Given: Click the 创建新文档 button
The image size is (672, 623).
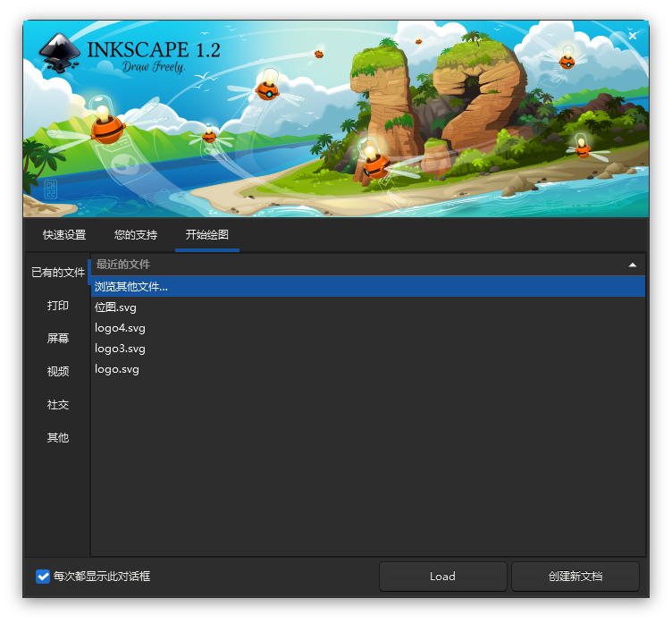Looking at the screenshot, I should 575,577.
